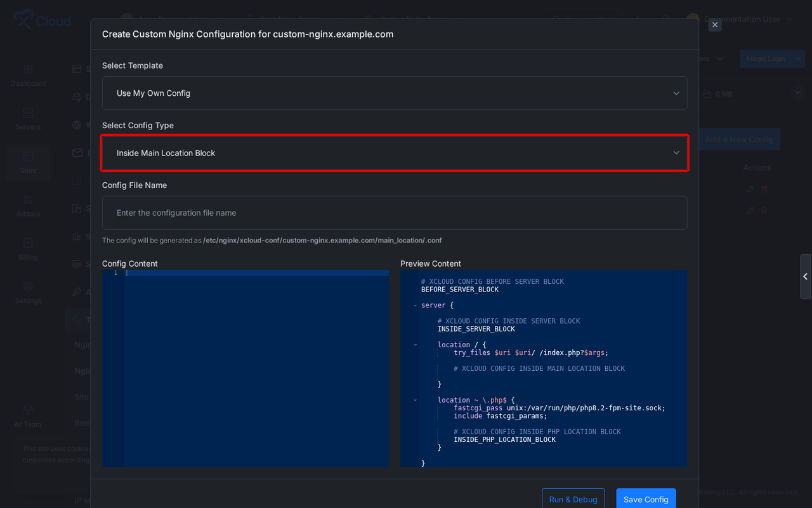Focus the Config File Name field

(x=395, y=213)
